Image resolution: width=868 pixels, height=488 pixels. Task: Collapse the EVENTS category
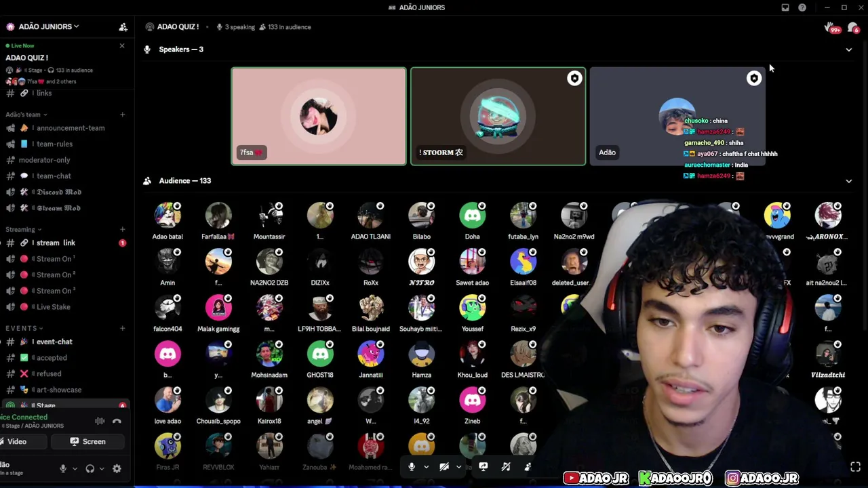[24, 329]
